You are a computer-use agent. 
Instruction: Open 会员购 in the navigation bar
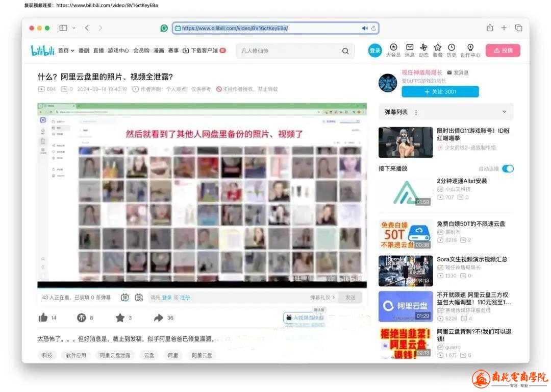click(141, 51)
